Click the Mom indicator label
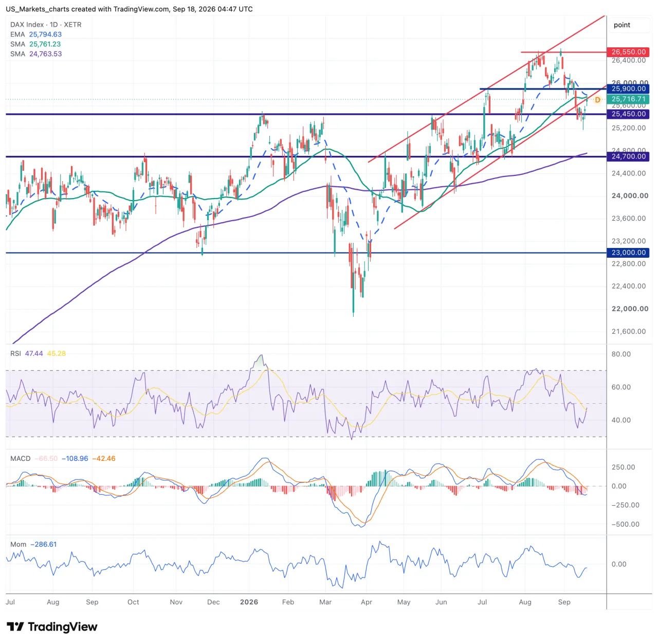The width and height of the screenshot is (658, 644). point(19,544)
